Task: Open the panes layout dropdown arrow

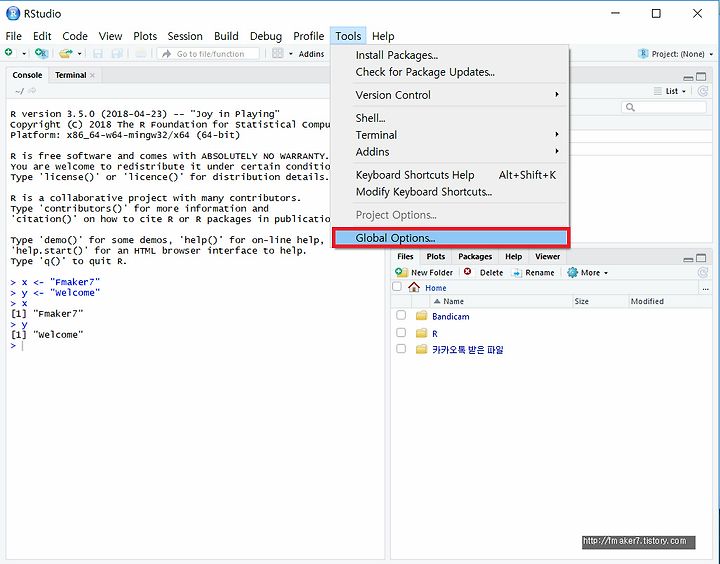Action: (x=291, y=54)
